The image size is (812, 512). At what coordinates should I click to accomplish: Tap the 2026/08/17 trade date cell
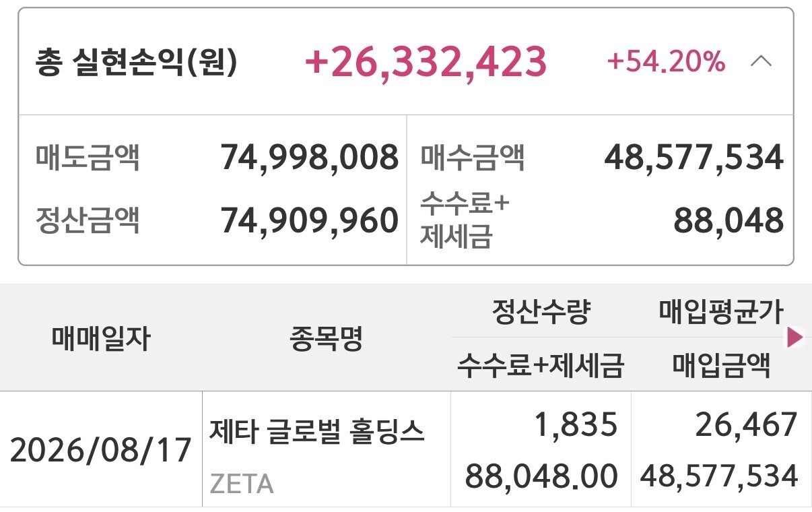point(101,449)
